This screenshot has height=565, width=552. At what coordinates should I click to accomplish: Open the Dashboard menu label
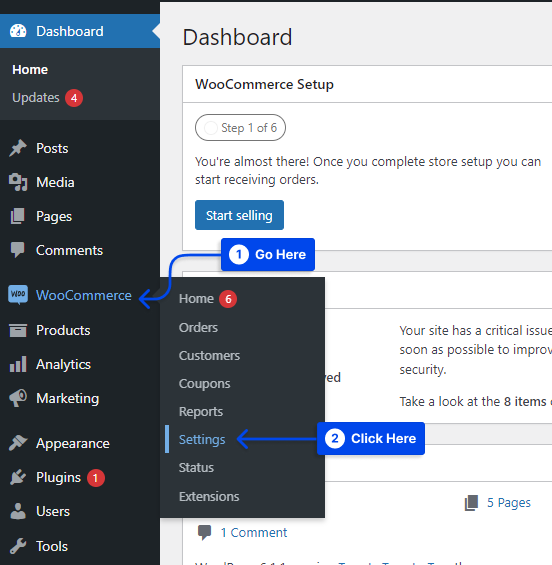click(70, 31)
